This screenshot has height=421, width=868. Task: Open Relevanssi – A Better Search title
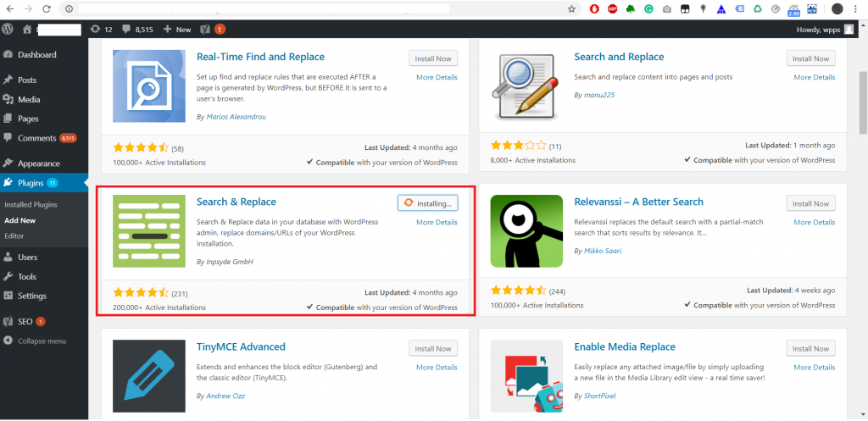point(639,202)
